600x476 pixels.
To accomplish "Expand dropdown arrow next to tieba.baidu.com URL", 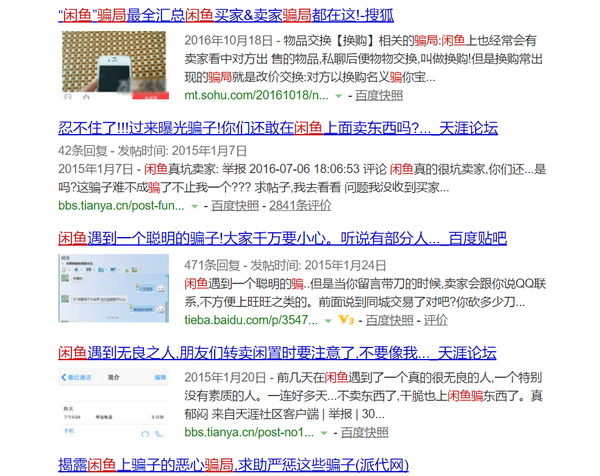I will tap(328, 321).
